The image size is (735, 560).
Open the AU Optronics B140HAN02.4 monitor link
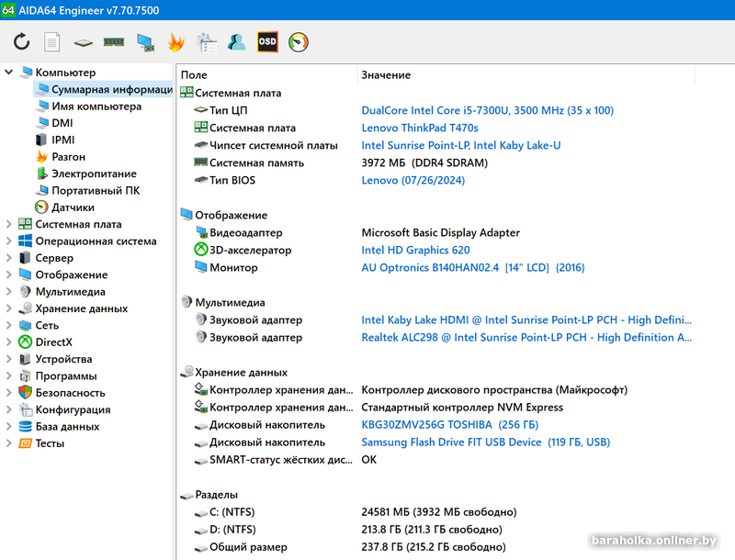coord(473,267)
